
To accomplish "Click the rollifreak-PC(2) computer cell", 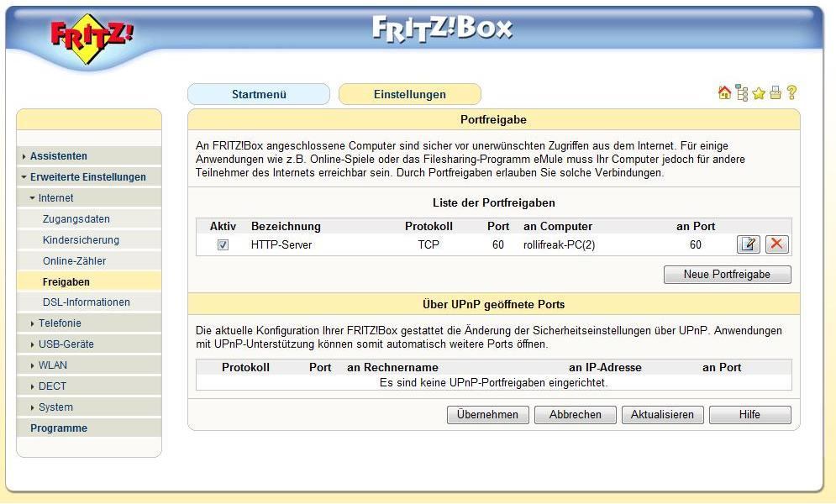I will [x=559, y=245].
